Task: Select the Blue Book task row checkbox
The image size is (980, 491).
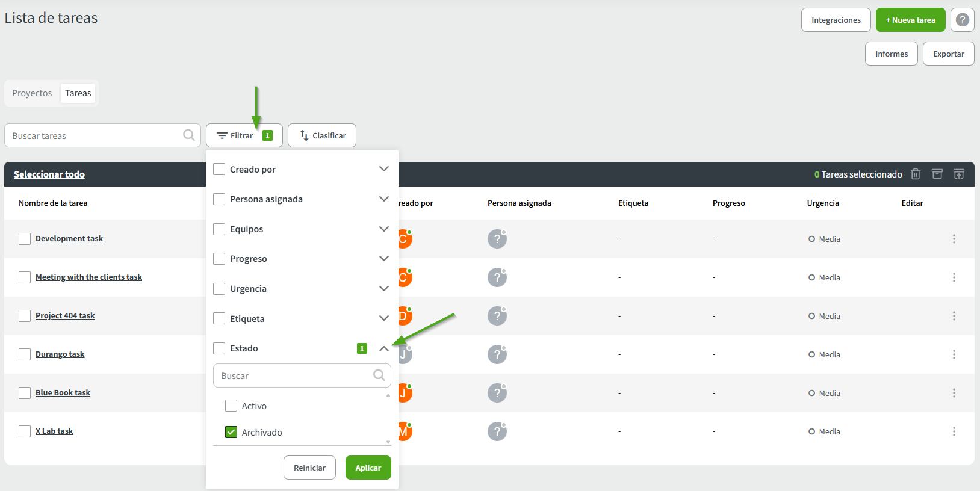Action: pyautogui.click(x=25, y=393)
